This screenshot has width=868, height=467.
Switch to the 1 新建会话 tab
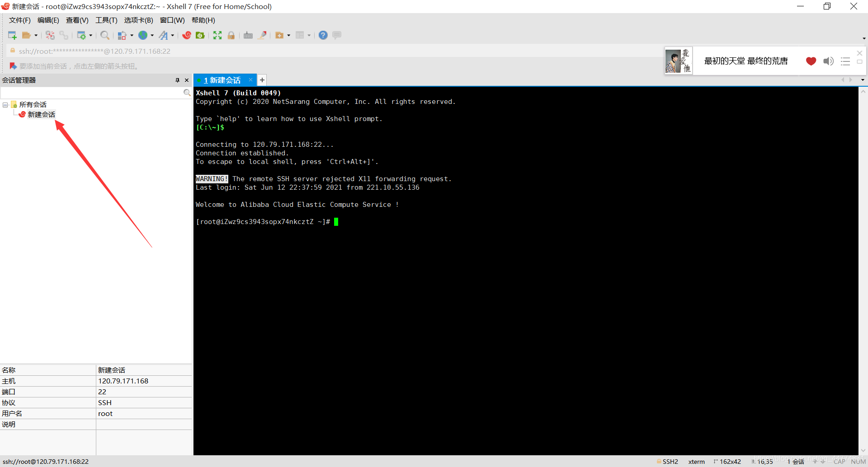222,80
